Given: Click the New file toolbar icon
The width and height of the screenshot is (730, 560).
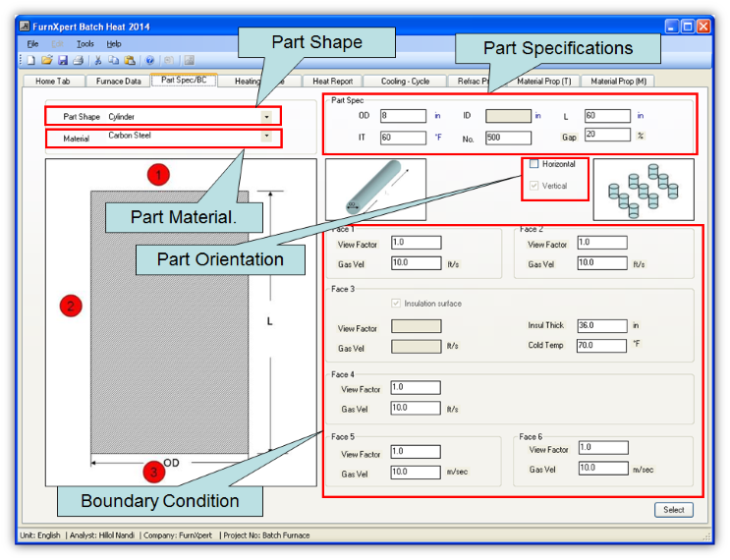Looking at the screenshot, I should (31, 60).
